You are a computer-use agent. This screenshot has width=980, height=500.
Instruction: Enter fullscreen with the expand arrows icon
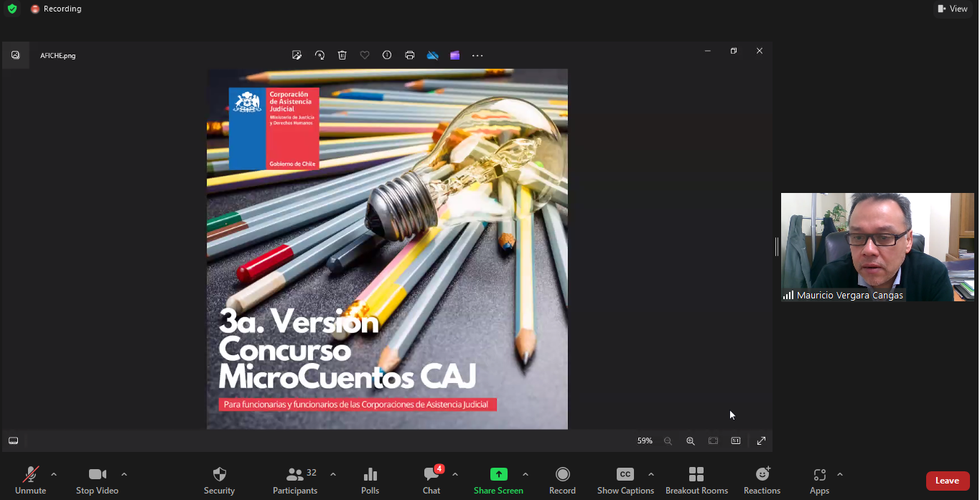[x=761, y=441]
